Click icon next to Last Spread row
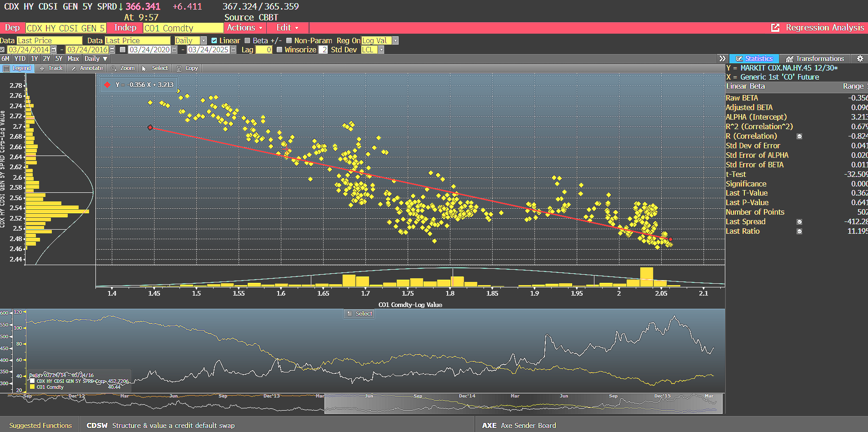The width and height of the screenshot is (868, 432). click(x=799, y=222)
